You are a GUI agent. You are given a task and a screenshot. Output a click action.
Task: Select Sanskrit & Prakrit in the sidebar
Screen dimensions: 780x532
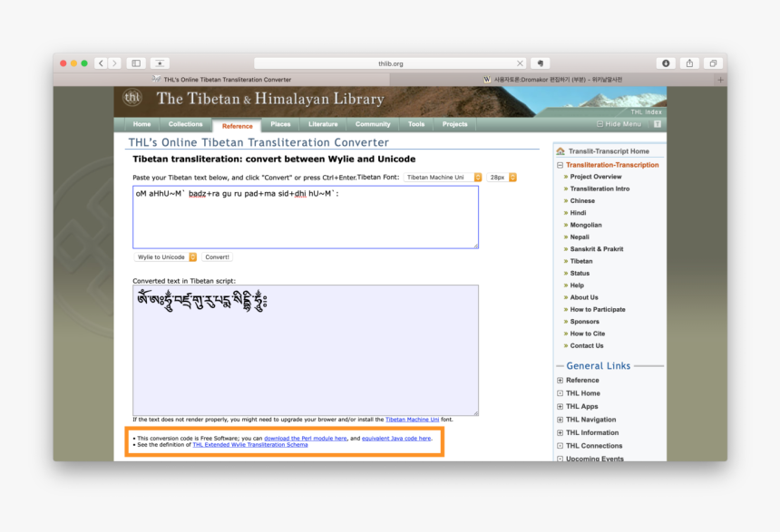pyautogui.click(x=597, y=249)
